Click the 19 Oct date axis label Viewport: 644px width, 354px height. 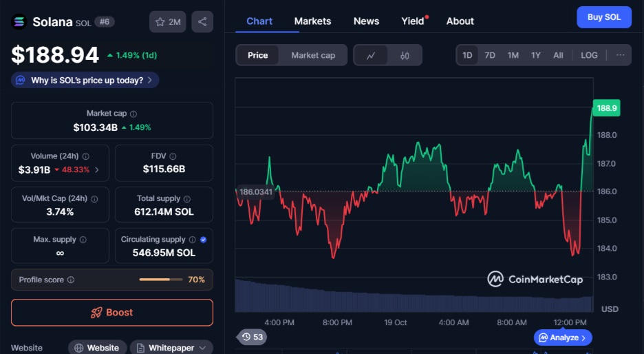(395, 323)
